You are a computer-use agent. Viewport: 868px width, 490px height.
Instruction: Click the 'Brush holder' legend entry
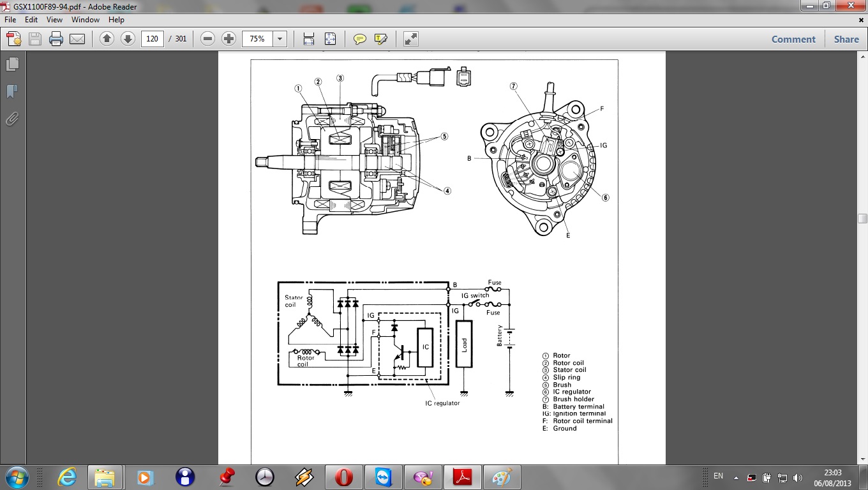574,399
